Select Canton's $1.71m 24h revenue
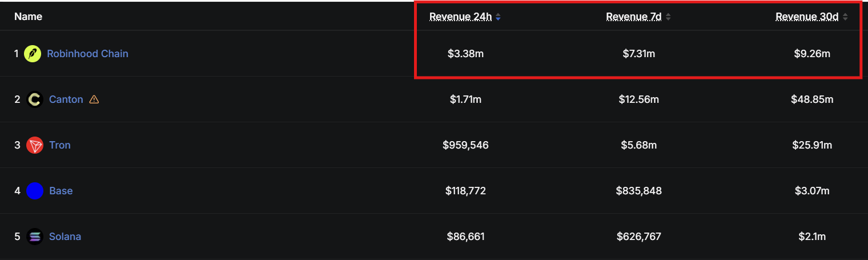Viewport: 868px width, 260px height. (465, 99)
